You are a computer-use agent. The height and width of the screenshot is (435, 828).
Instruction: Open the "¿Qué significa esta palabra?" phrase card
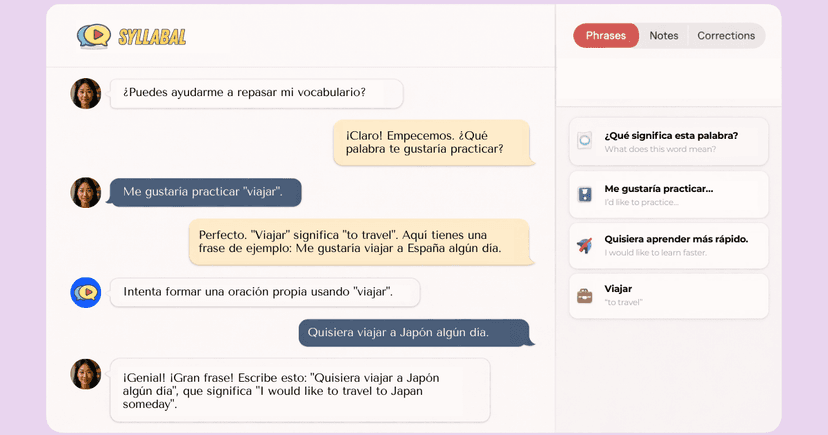click(669, 141)
